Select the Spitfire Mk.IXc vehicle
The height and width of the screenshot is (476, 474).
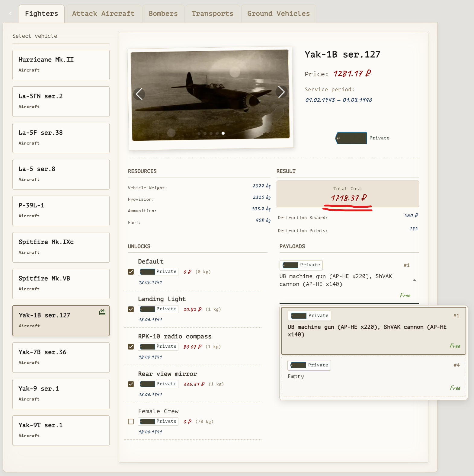pos(61,247)
